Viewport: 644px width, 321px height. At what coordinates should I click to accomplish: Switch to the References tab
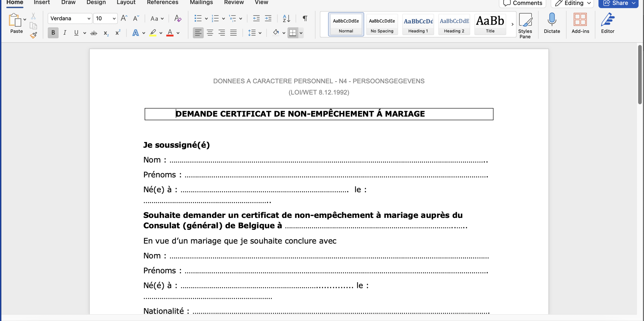163,3
